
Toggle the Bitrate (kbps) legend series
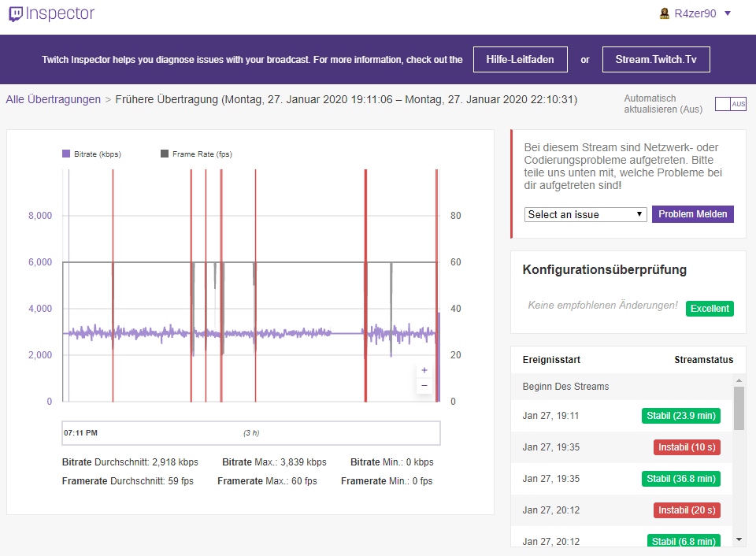(x=92, y=154)
